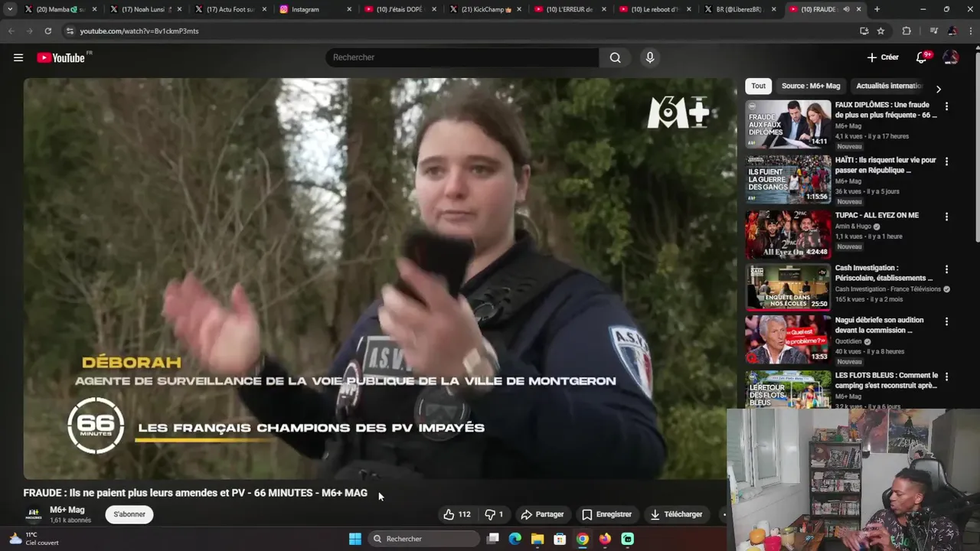Click Windows taskbar Rechercher search box
980x551 pixels.
coord(424,539)
